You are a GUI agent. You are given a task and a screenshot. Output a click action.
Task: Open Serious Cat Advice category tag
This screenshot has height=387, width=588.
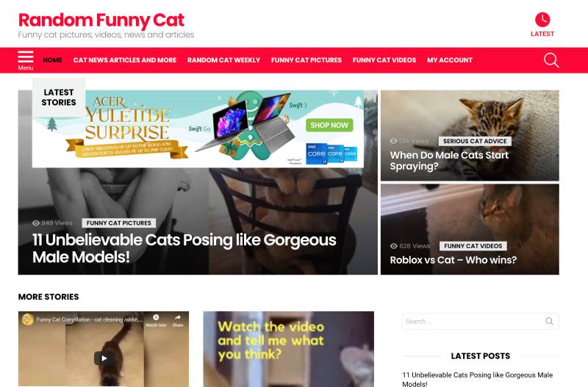(x=475, y=141)
